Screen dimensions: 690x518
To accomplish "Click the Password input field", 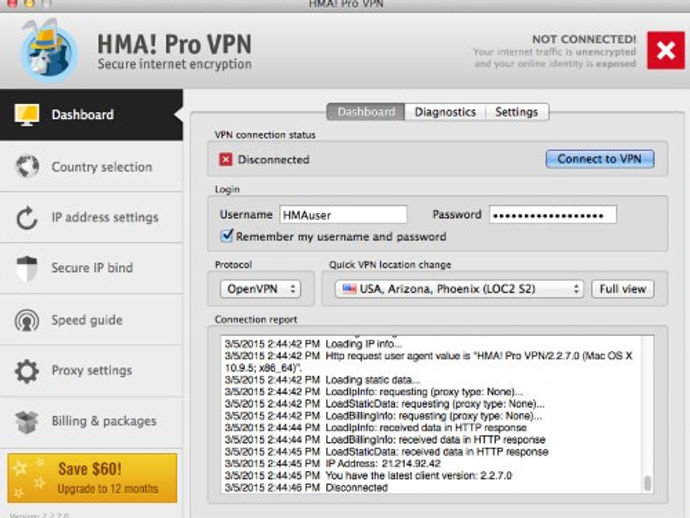I will (553, 215).
